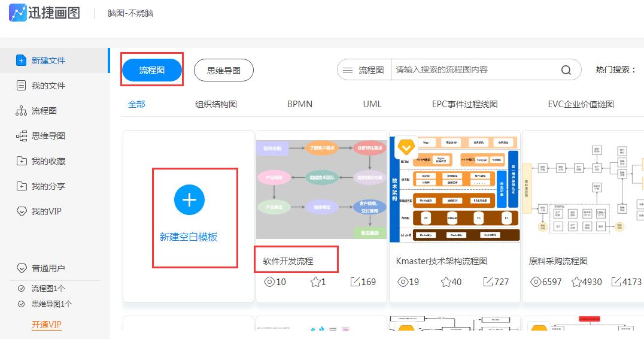Click the 脑图-不烧脑 tagline text
This screenshot has height=339, width=644.
130,13
